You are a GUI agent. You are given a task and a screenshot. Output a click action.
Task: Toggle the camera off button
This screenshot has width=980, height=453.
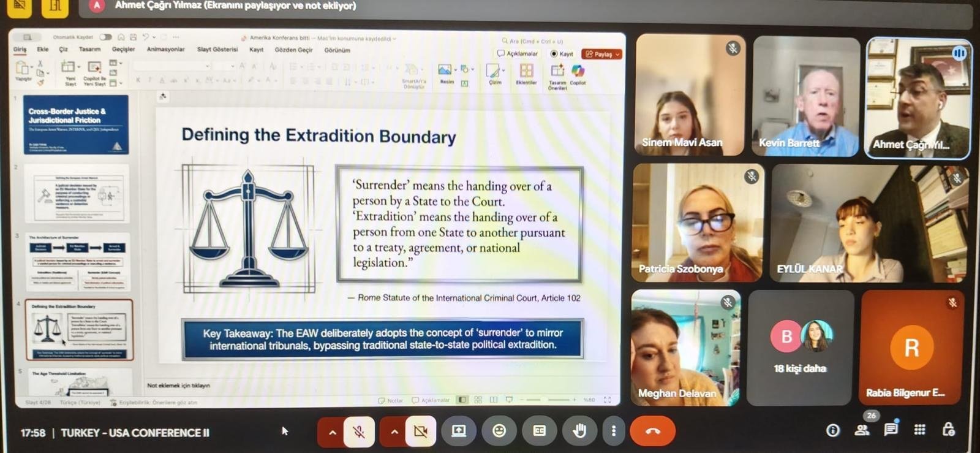point(421,432)
